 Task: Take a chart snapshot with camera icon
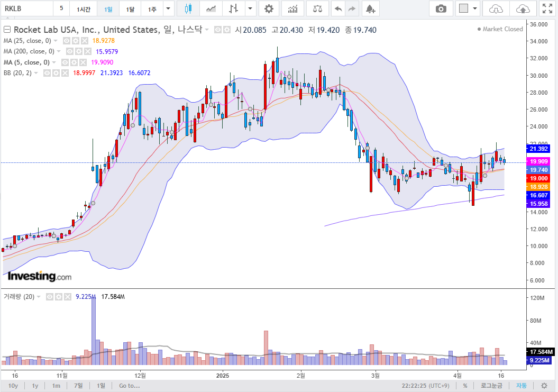click(x=441, y=8)
